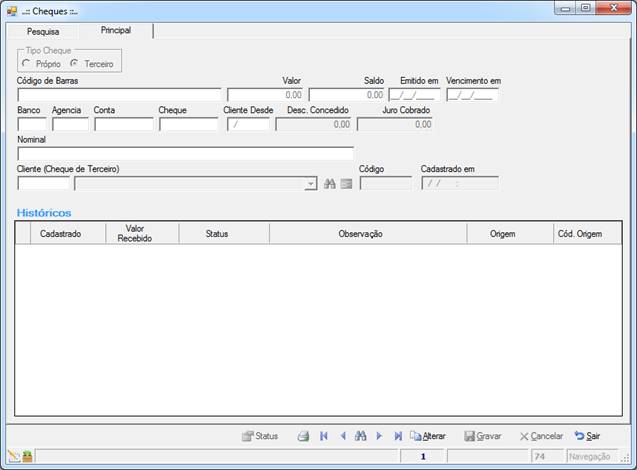637x470 pixels.
Task: Click the client code field under Cliente
Action: 43,184
